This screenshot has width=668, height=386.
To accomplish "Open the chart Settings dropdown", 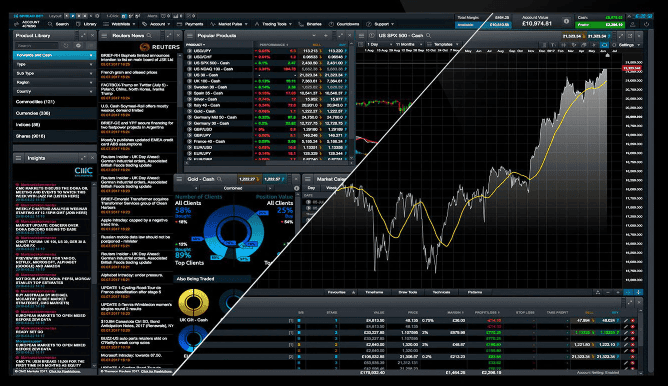I will 629,45.
